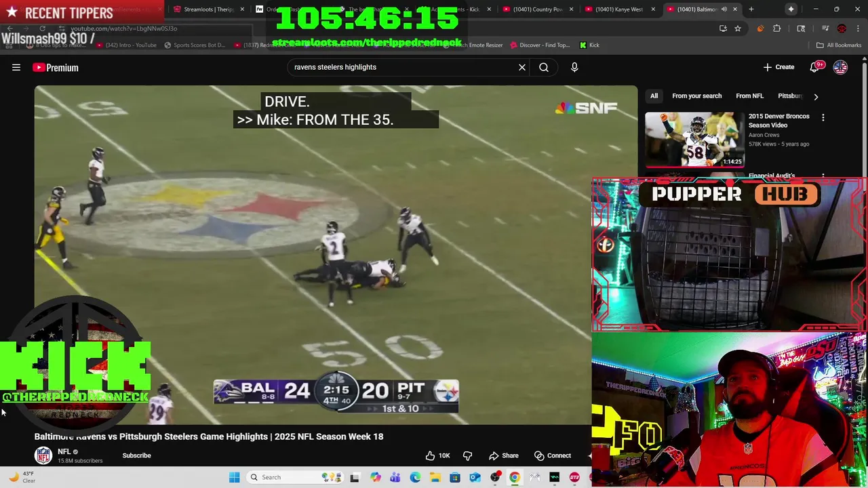Open the 'Intro - YouTube' bookmark
Viewport: 868px width, 488px height.
tap(127, 45)
